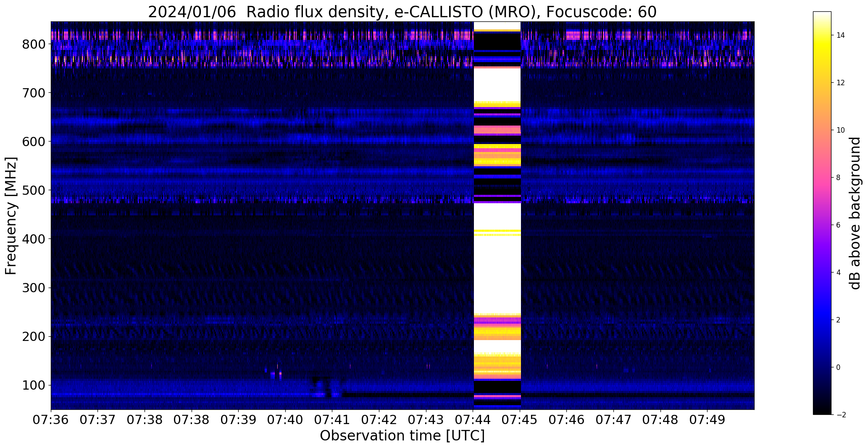The image size is (868, 448).
Task: Click the 07:46 time tick label
Action: pos(567,420)
